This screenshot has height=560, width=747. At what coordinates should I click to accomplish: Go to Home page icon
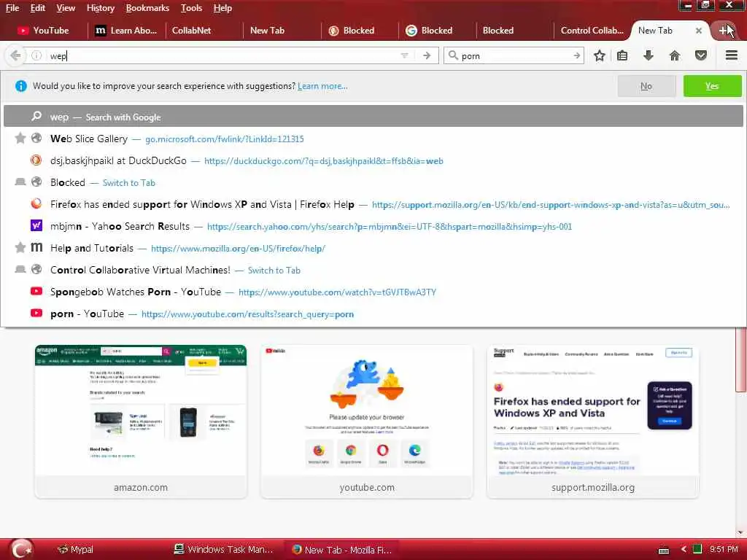[x=675, y=55]
